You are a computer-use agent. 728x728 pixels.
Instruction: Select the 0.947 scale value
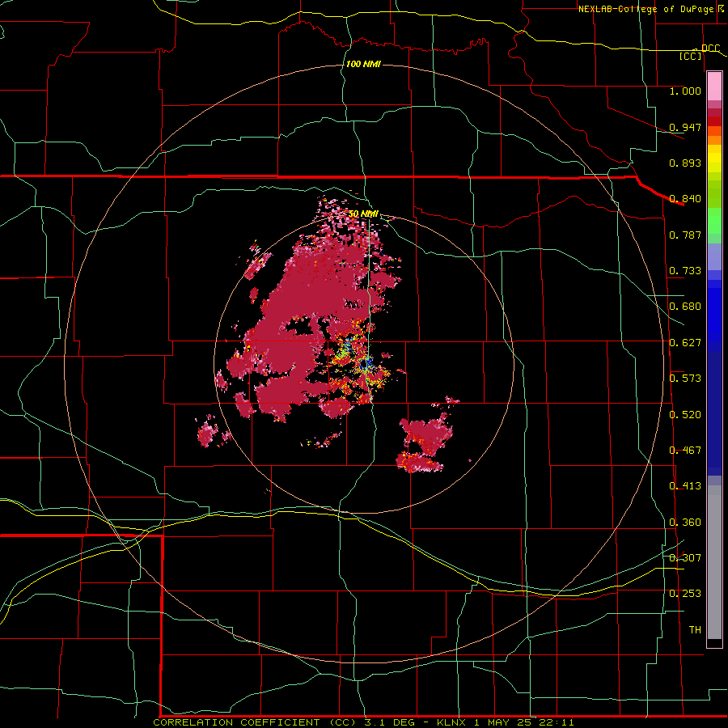tap(685, 127)
